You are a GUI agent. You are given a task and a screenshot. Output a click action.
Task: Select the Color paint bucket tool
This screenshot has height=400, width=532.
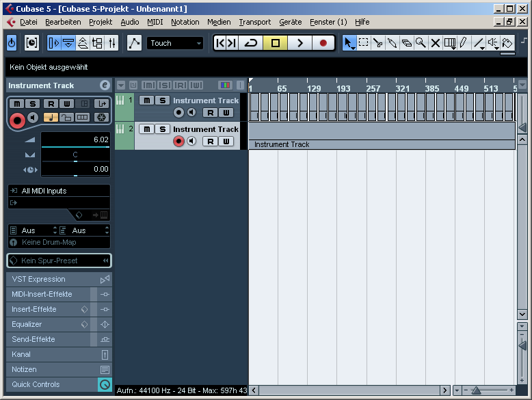[507, 43]
